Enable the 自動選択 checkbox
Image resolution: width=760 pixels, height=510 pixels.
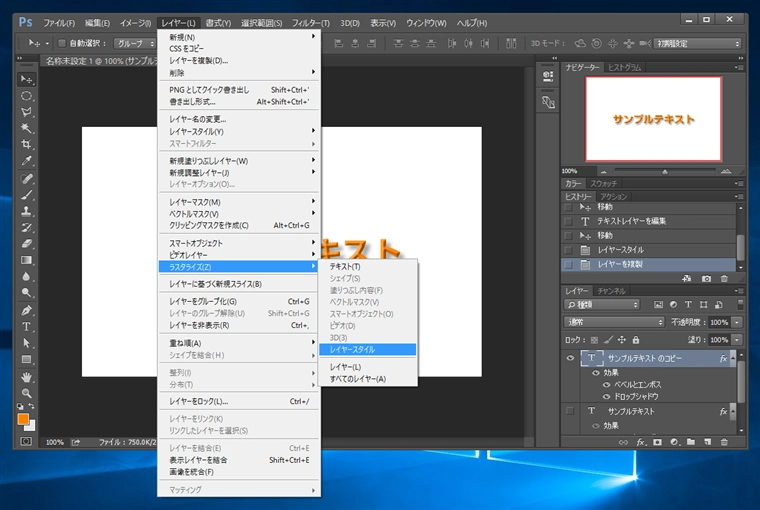(x=62, y=43)
